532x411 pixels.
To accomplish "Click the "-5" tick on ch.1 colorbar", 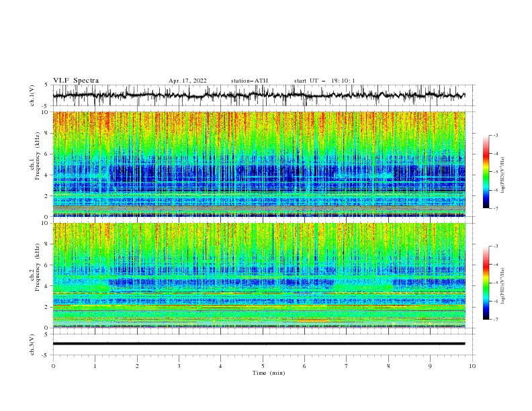I will [x=496, y=172].
